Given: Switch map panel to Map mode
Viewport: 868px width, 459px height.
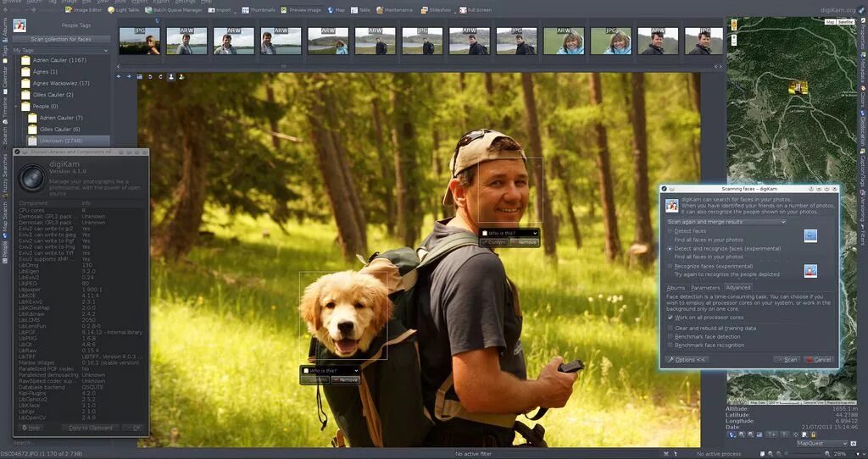Looking at the screenshot, I should coord(831,21).
